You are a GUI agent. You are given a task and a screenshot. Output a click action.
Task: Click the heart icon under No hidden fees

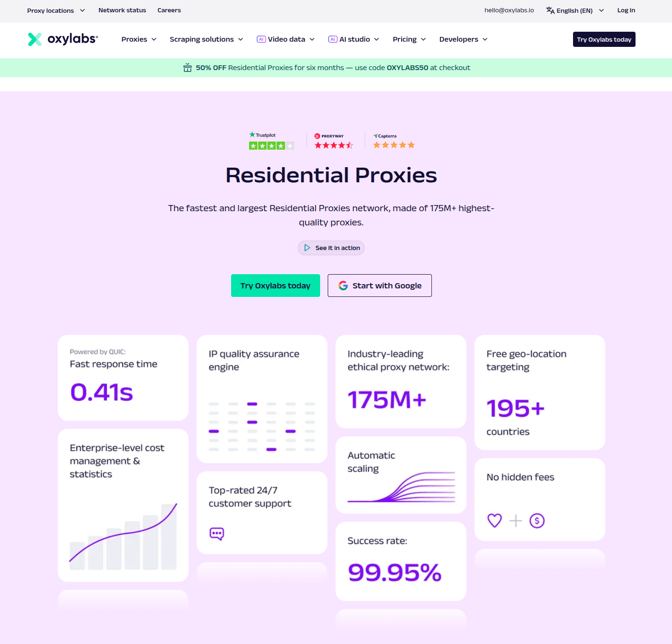point(494,520)
